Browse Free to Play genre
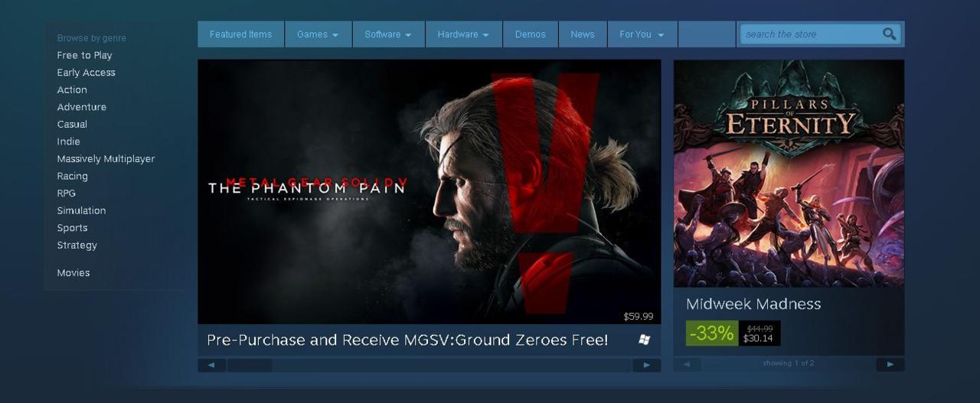The height and width of the screenshot is (403, 980). click(x=84, y=55)
